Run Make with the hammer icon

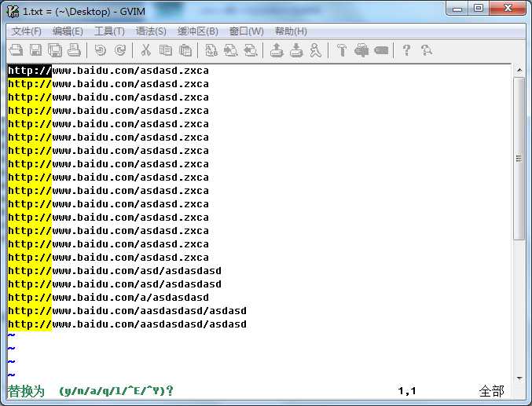[x=342, y=50]
